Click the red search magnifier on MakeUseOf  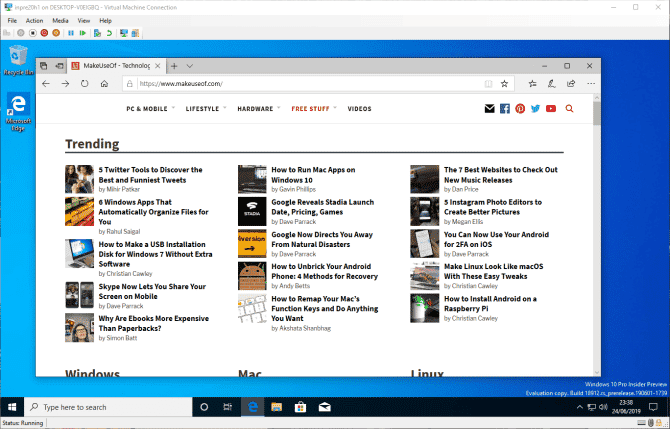click(x=569, y=108)
